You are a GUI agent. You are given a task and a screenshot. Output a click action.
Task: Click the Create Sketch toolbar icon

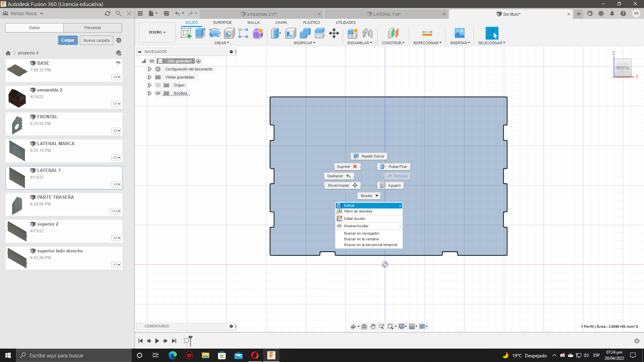pos(185,33)
